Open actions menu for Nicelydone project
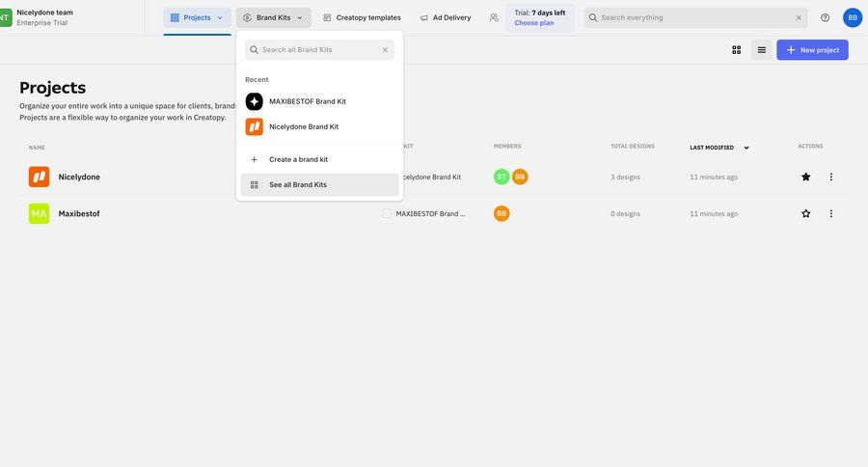The height and width of the screenshot is (467, 868). tap(831, 177)
